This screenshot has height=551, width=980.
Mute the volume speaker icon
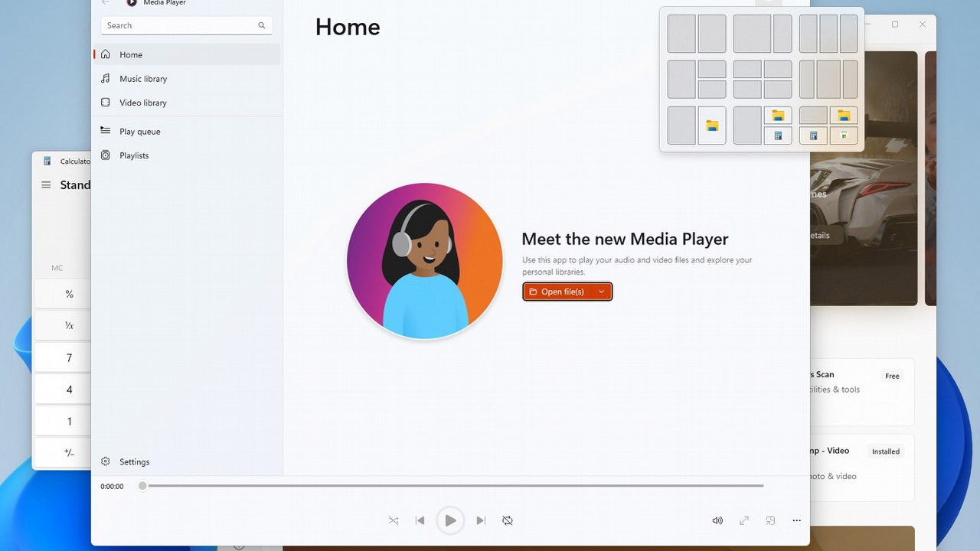tap(717, 520)
